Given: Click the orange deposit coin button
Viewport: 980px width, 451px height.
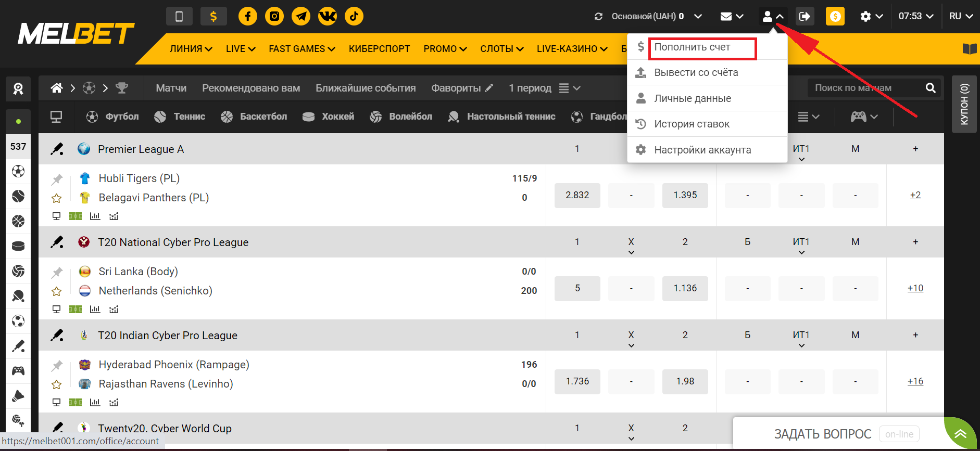Looking at the screenshot, I should 835,16.
